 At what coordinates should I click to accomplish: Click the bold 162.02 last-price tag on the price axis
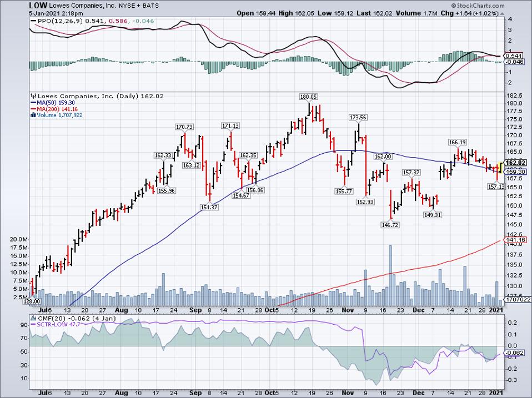pyautogui.click(x=516, y=163)
